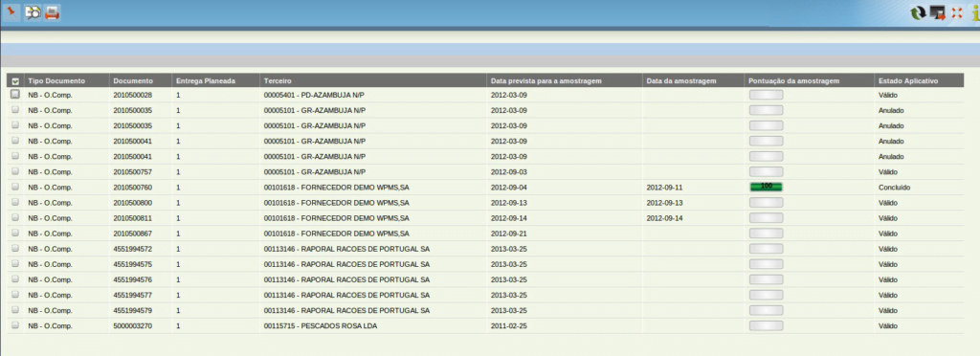This screenshot has width=980, height=356.
Task: Check the box for document 2010500028
Action: [x=15, y=94]
